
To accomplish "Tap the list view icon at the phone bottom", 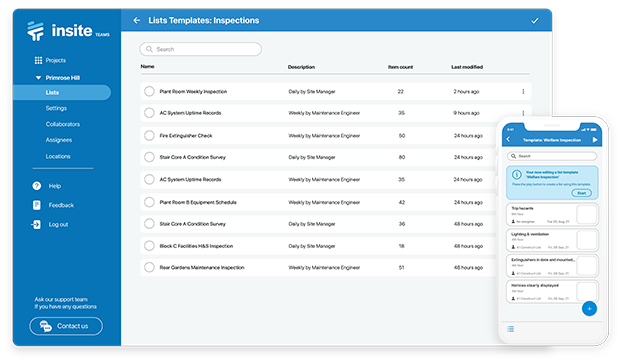I will coord(511,329).
